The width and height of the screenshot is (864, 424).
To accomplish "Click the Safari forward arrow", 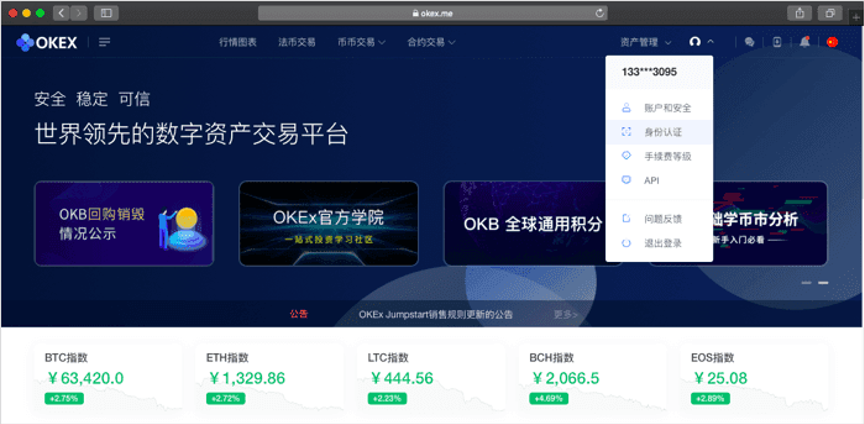I will [x=79, y=13].
